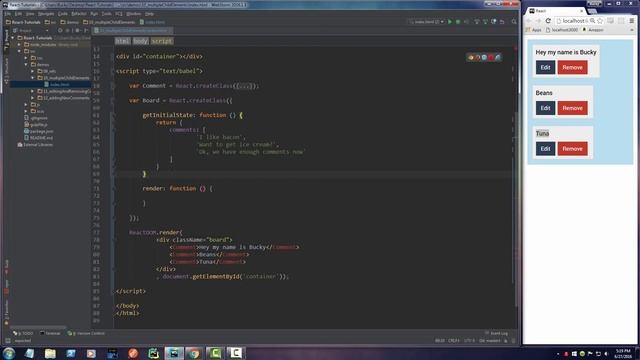Open the View menu
This screenshot has width=640, height=360.
coord(30,13)
